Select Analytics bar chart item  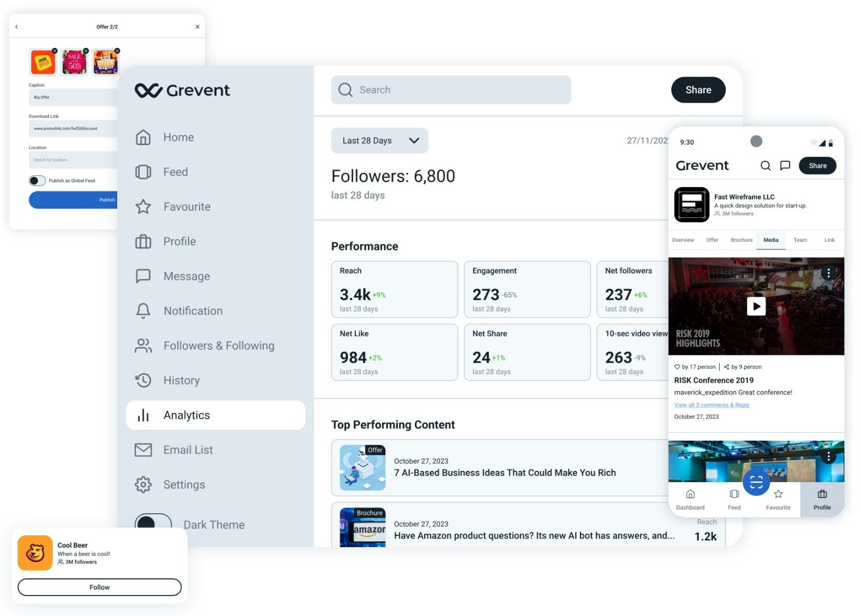[216, 415]
